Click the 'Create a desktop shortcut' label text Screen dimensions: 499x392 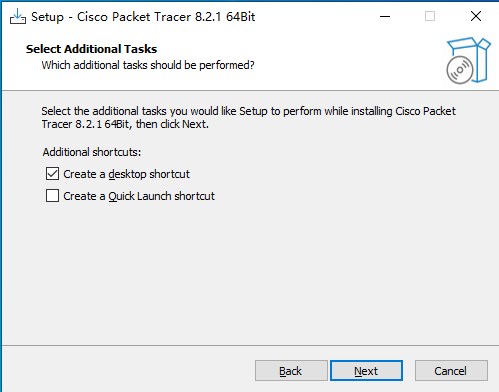126,174
